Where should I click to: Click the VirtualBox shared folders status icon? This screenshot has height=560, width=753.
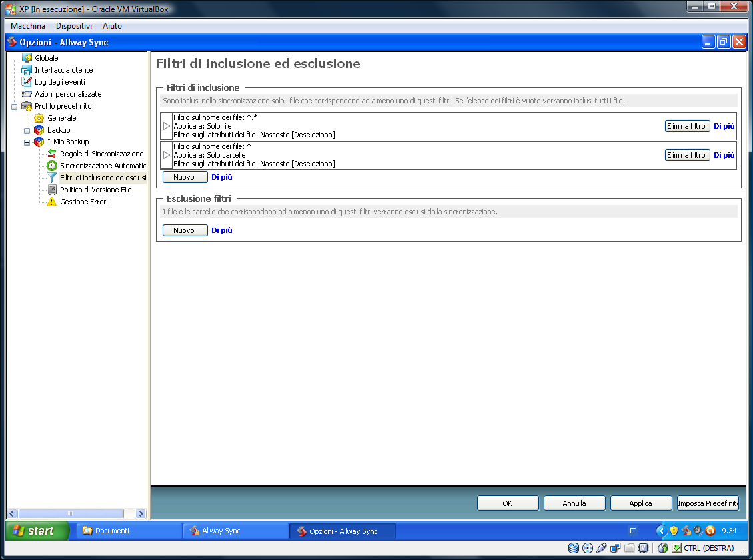(630, 548)
